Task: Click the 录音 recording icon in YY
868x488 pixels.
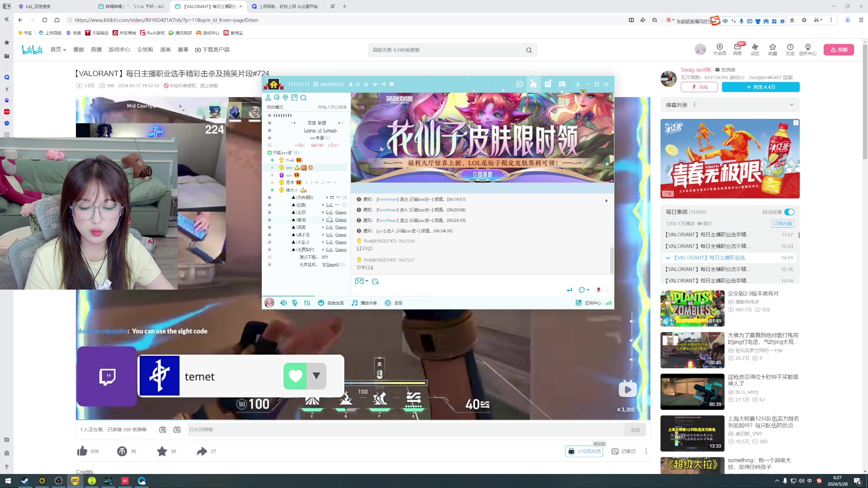Action: [388, 303]
